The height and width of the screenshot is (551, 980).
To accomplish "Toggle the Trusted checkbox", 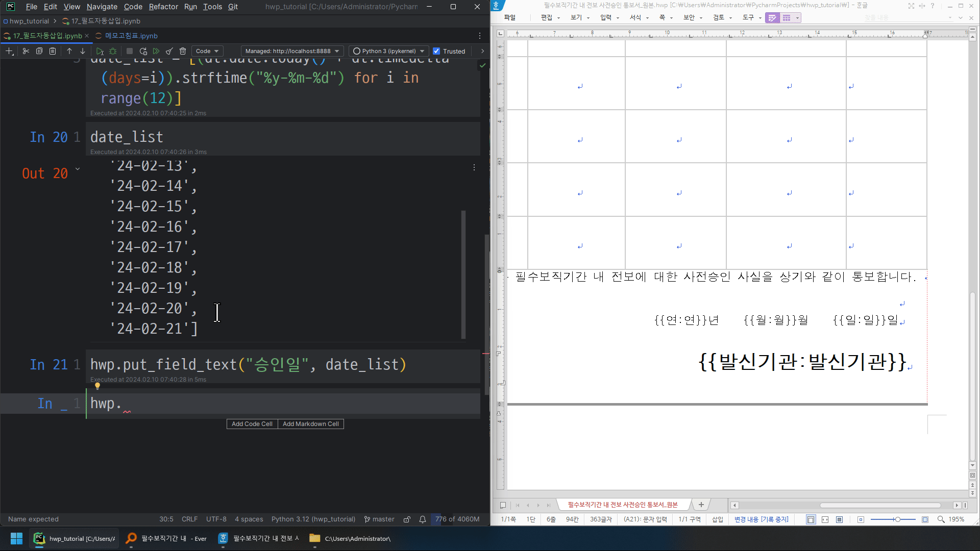I will tap(436, 51).
